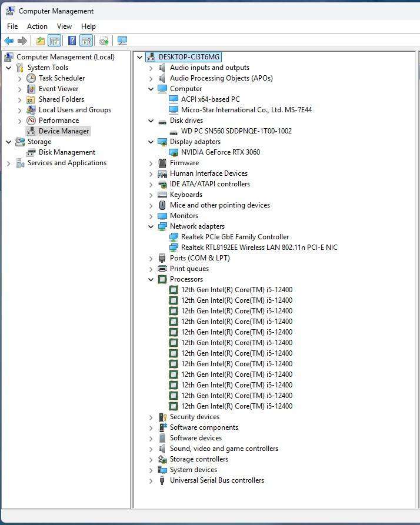Click the Computer Management title bar icon
Viewport: 420px width, 525px height.
[10, 11]
